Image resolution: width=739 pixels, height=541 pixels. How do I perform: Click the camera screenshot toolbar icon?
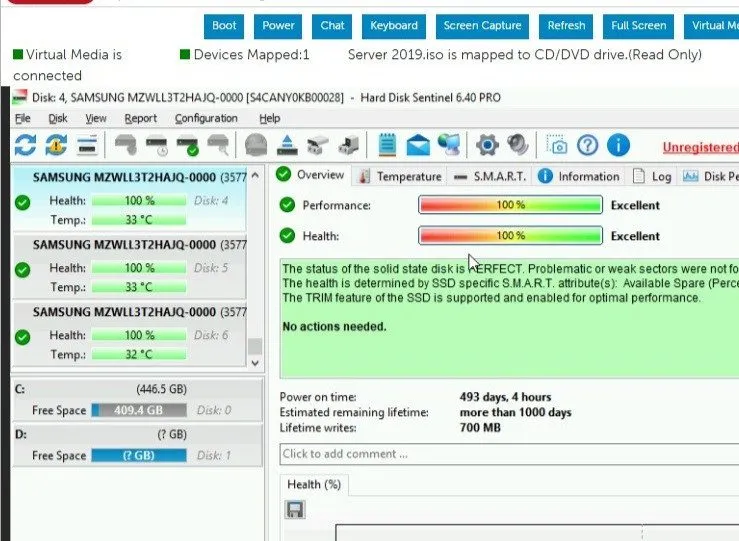[x=557, y=145]
